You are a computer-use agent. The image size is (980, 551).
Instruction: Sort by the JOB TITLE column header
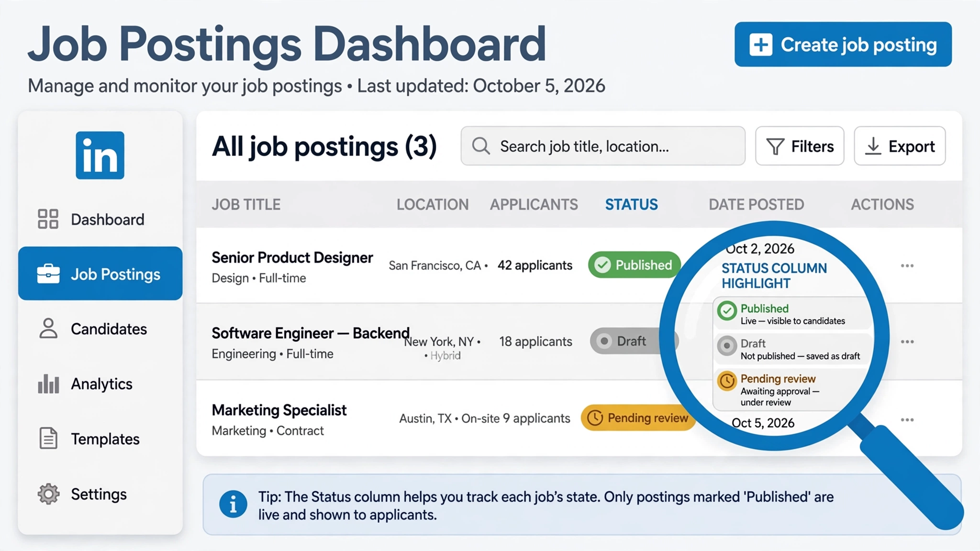[246, 205]
